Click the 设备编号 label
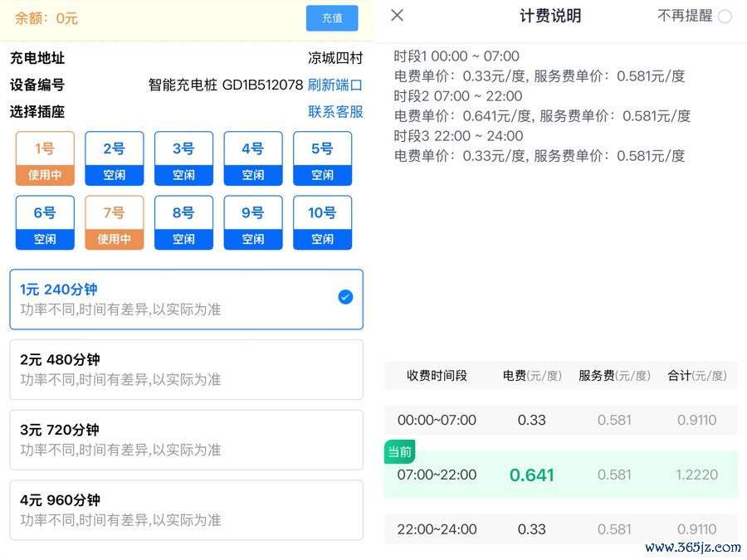The width and height of the screenshot is (747, 560). pyautogui.click(x=37, y=85)
